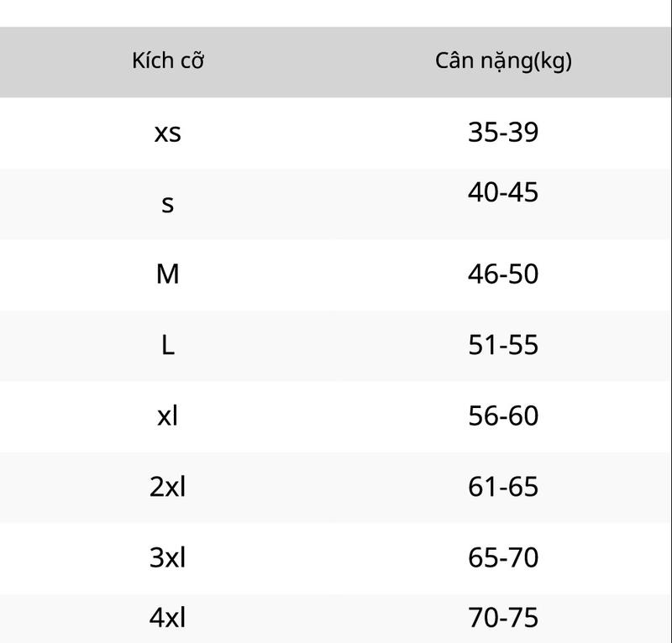Click the gray table header bar
The width and height of the screenshot is (672, 643).
335,62
